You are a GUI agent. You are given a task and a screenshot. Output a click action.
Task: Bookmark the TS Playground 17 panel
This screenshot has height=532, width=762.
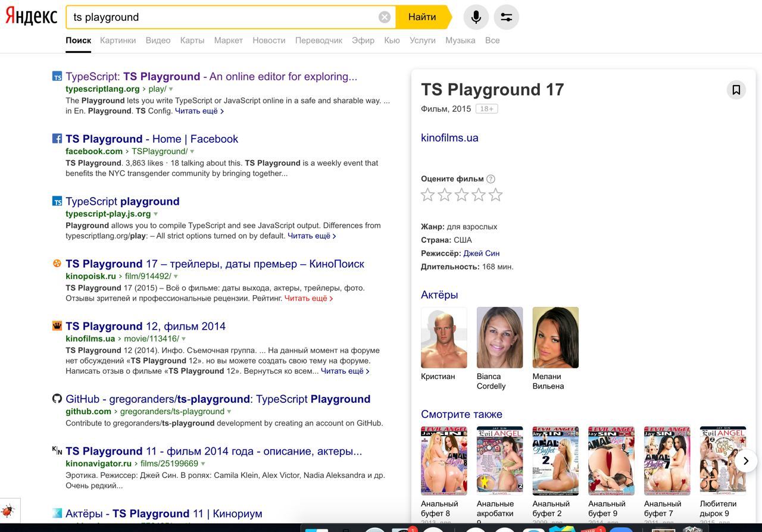pyautogui.click(x=736, y=90)
